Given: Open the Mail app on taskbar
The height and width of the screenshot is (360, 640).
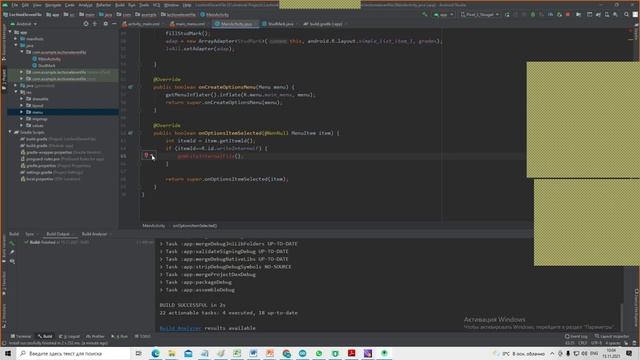Looking at the screenshot, I should coord(188,353).
